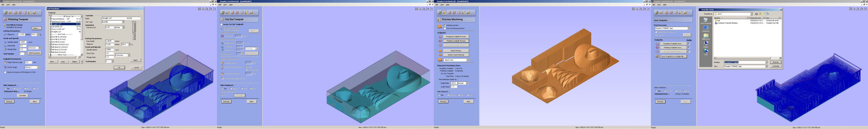
Task: Adjust Stepover percent stepper in Tool Database
Action: click(x=129, y=44)
